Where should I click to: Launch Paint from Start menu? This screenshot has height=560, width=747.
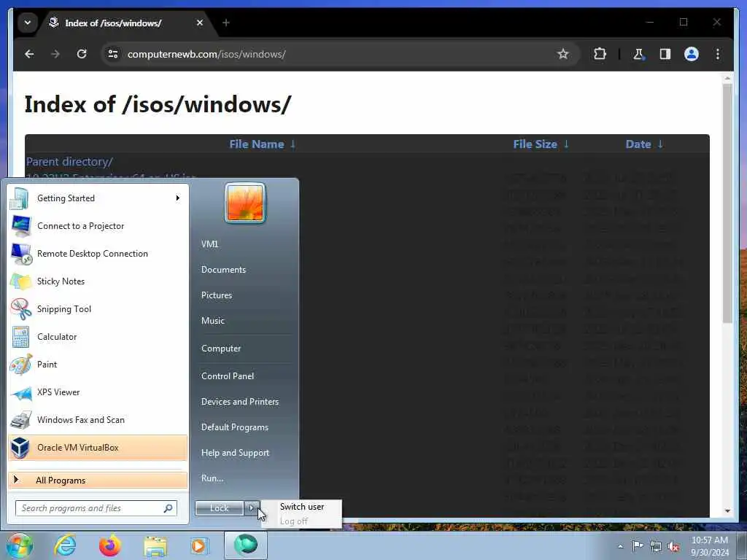pos(98,365)
